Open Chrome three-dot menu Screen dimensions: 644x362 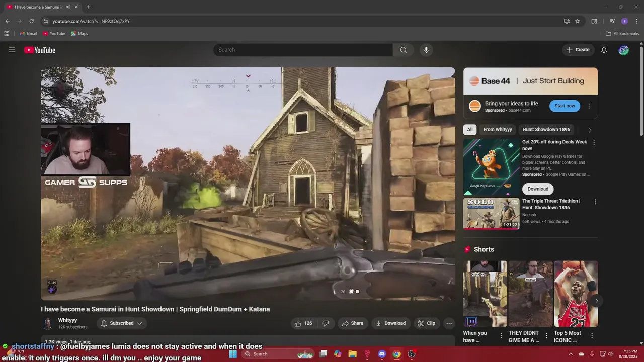point(636,21)
